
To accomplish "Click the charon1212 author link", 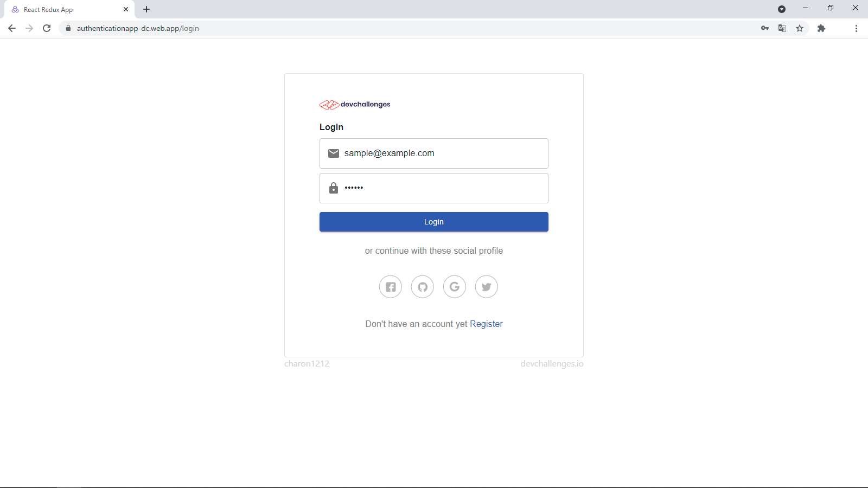I will [307, 363].
